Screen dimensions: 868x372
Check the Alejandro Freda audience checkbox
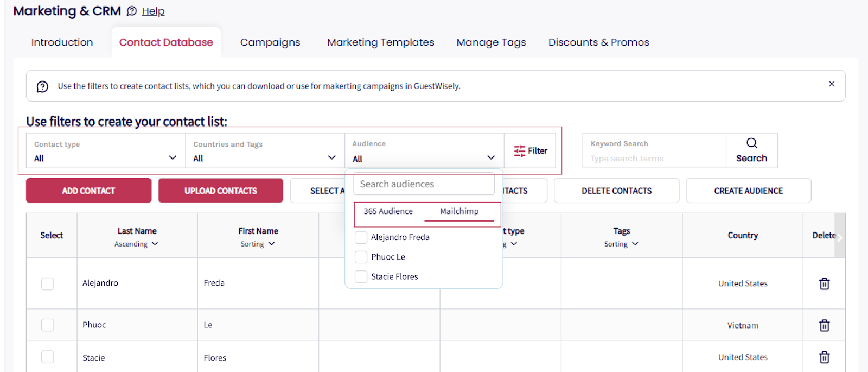361,237
